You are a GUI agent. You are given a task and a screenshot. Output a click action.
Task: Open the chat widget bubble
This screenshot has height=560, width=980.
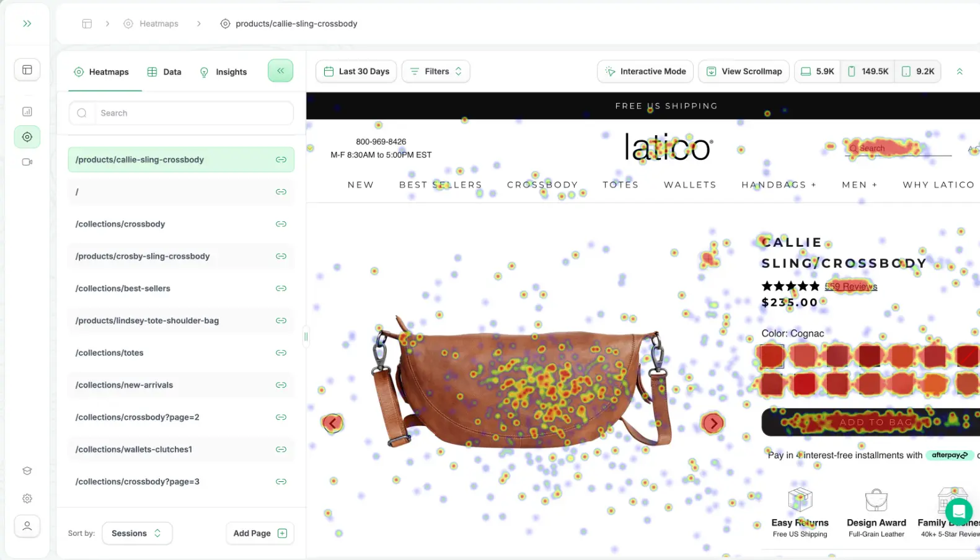[958, 511]
